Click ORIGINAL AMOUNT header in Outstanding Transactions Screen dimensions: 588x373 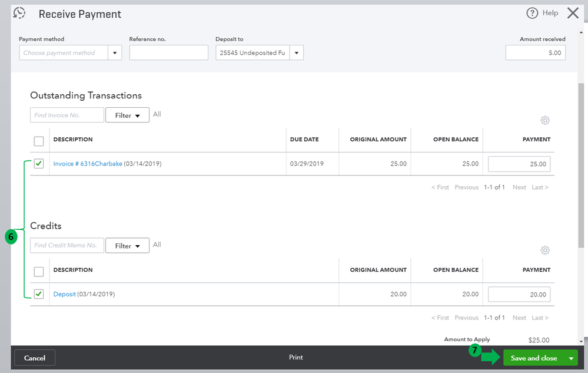point(378,139)
